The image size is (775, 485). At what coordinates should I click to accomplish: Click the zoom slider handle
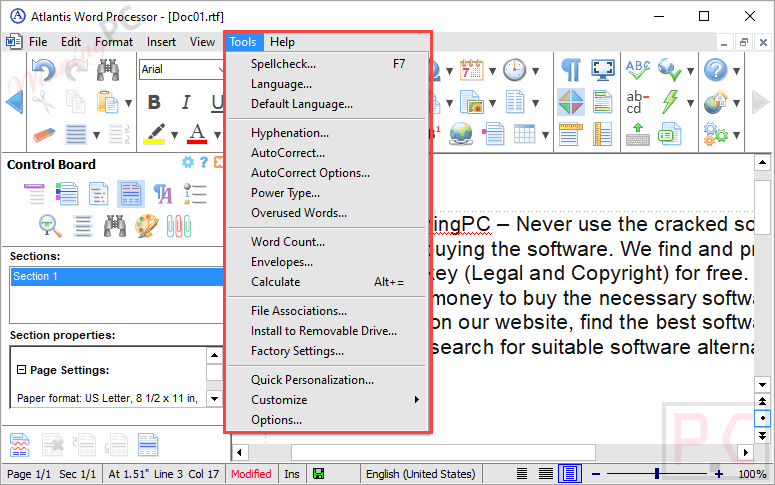[x=657, y=474]
